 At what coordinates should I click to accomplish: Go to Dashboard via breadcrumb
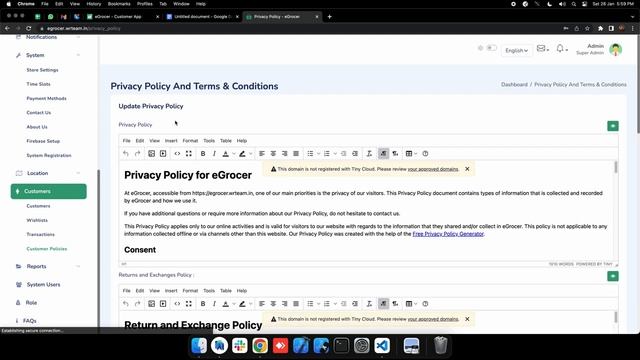(x=514, y=84)
